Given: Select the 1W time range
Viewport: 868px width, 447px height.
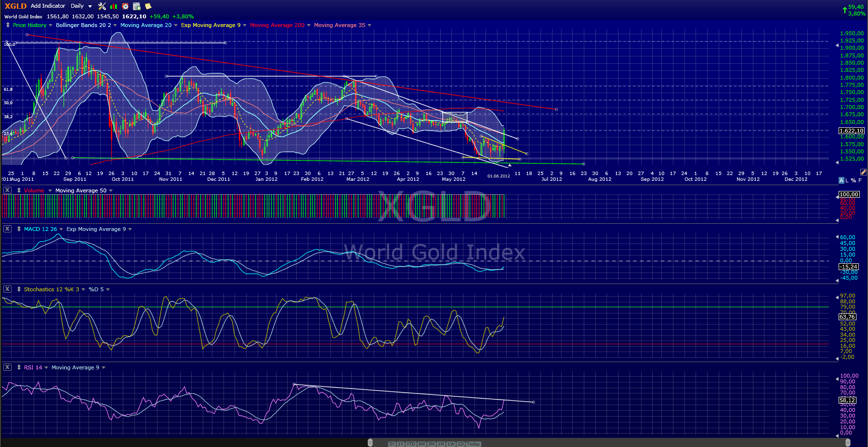Looking at the screenshot, I should [451, 444].
